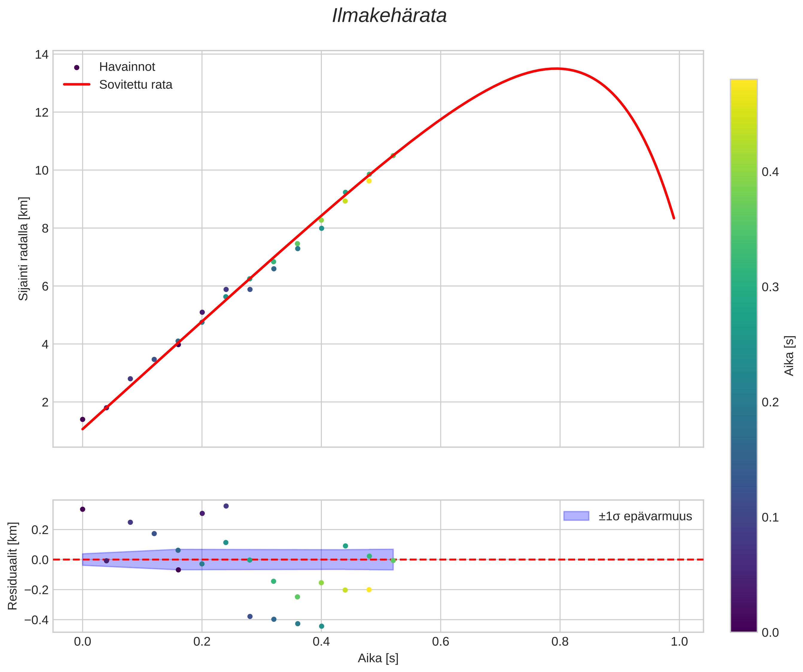Click the lowest residual point near −0.4
This screenshot has width=803, height=672.
(x=321, y=626)
